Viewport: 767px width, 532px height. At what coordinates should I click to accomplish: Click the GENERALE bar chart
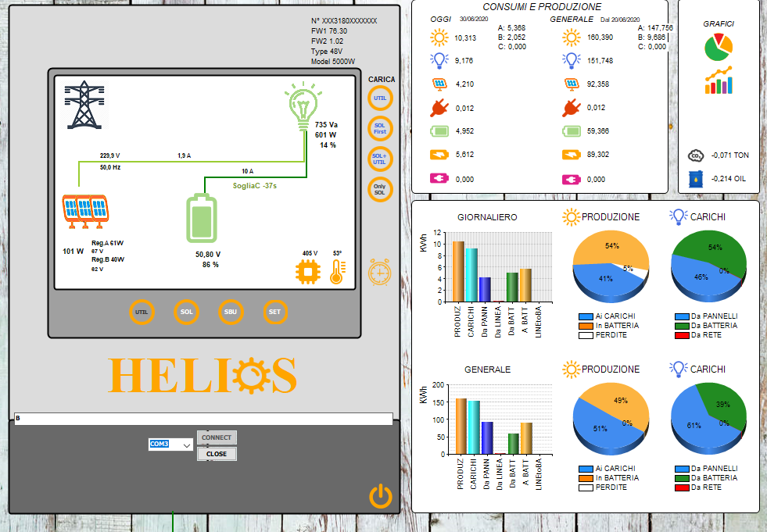click(486, 430)
